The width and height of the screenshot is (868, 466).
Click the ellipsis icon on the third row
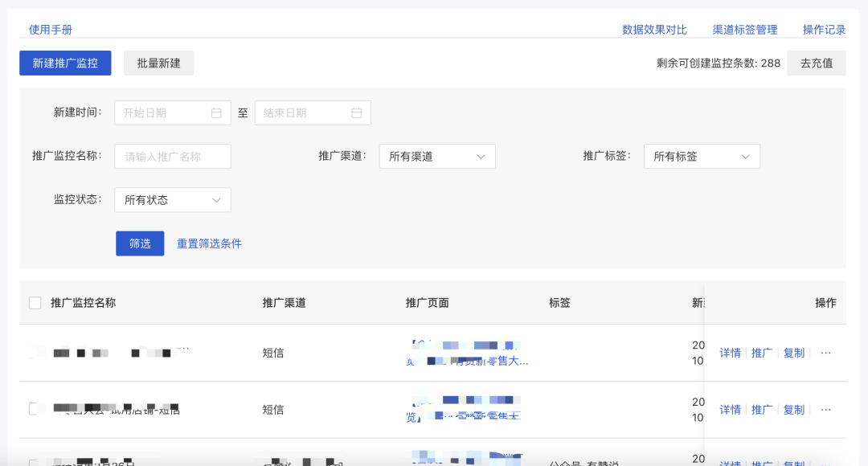(x=826, y=464)
